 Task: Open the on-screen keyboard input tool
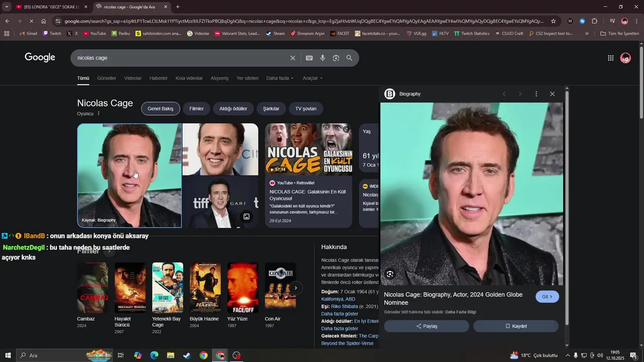click(309, 58)
